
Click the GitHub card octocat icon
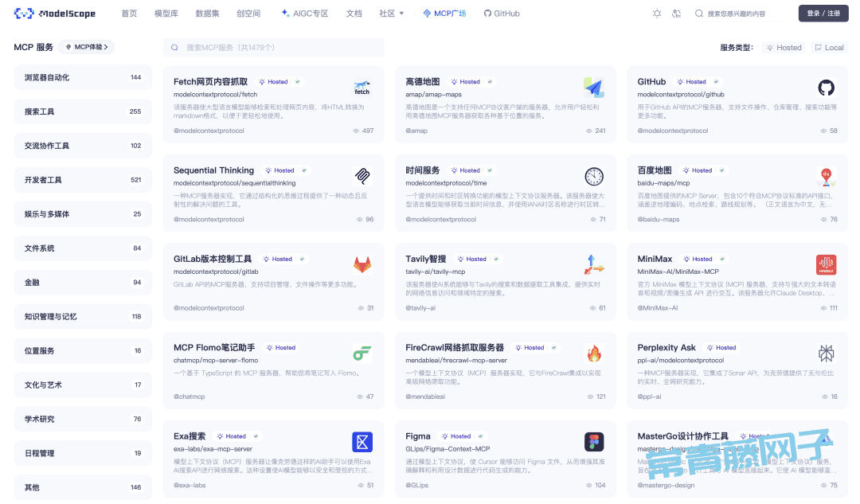click(x=826, y=88)
